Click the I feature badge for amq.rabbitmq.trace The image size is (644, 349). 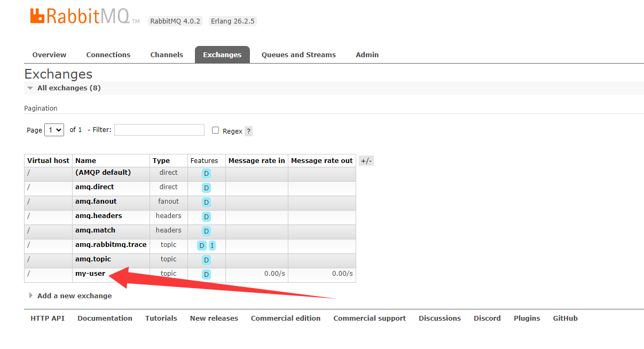tap(212, 246)
